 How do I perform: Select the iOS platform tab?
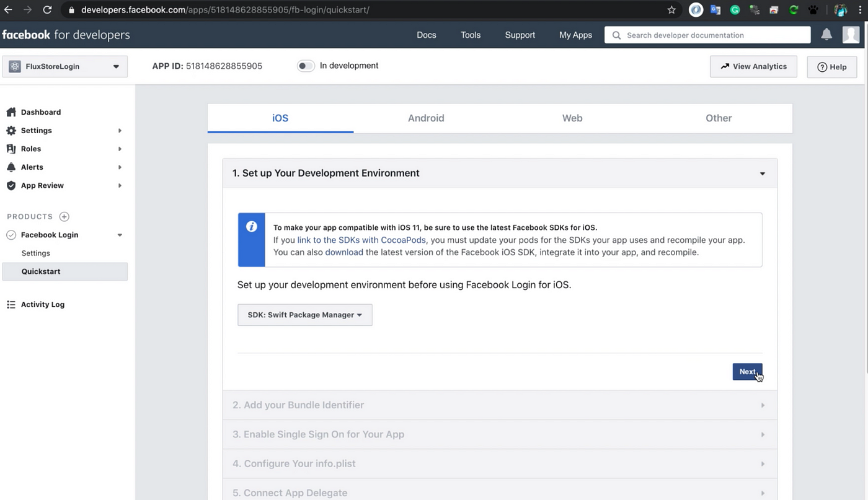(x=280, y=118)
